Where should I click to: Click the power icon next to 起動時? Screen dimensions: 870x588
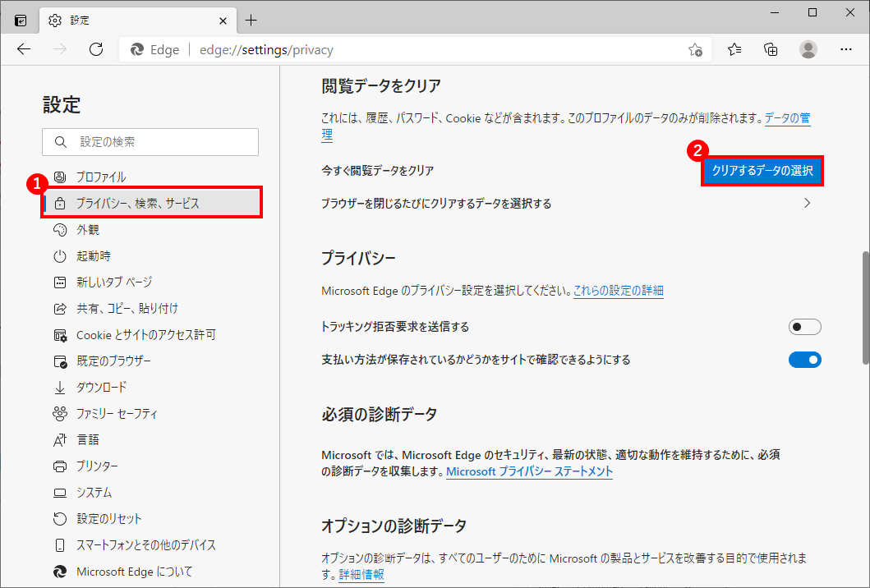[59, 255]
